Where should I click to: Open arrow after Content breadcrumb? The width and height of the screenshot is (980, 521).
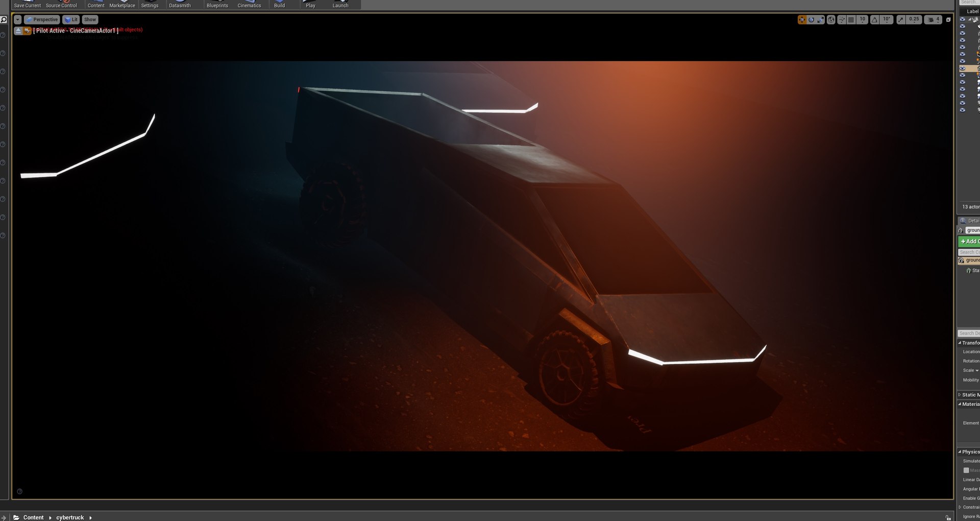pyautogui.click(x=50, y=517)
